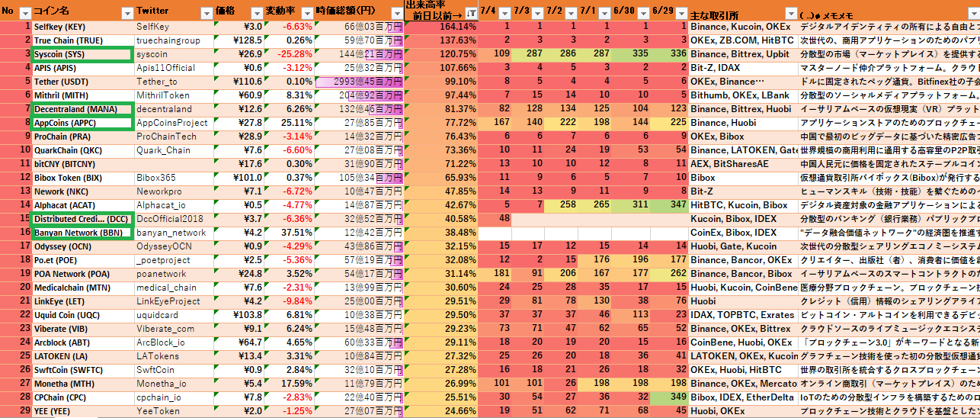Select Tether's market cap data bar cell

click(359, 82)
